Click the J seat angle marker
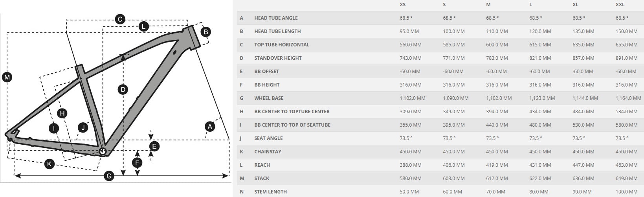The width and height of the screenshot is (644, 197). (83, 127)
